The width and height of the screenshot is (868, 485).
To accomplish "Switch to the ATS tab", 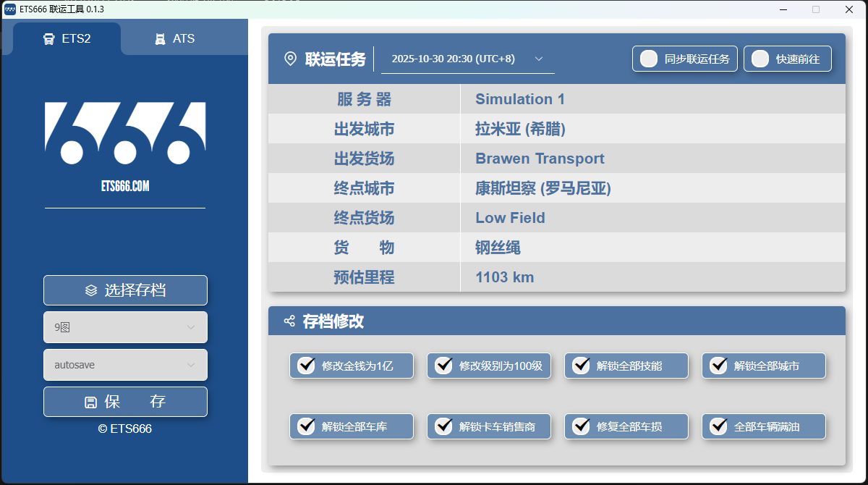I will [175, 38].
